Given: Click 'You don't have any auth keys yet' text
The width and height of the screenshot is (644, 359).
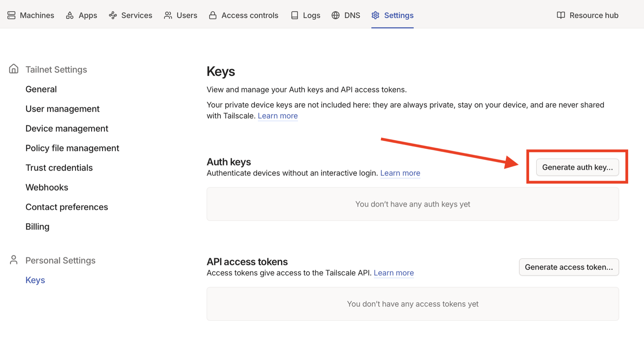Looking at the screenshot, I should coord(413,204).
